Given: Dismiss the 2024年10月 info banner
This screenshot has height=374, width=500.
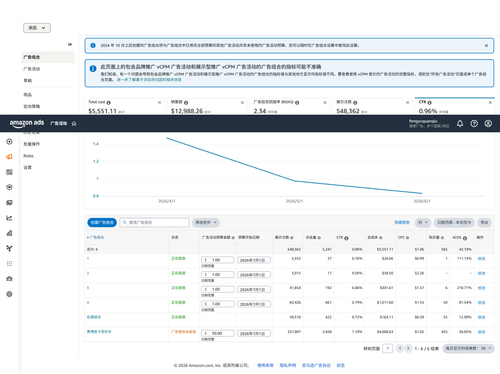Looking at the screenshot, I should (486, 46).
